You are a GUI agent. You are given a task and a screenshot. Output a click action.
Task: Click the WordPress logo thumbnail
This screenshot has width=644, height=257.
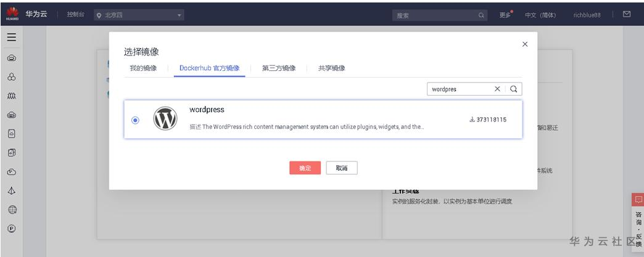coord(165,119)
